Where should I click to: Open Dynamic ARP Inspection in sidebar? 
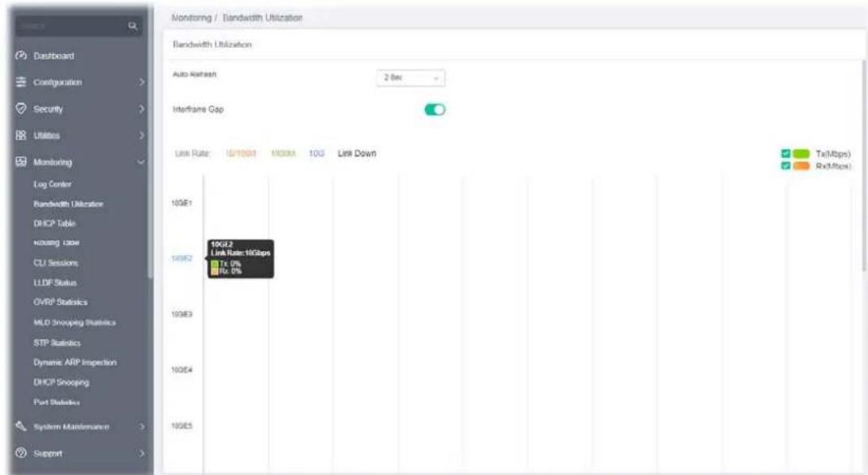point(75,362)
